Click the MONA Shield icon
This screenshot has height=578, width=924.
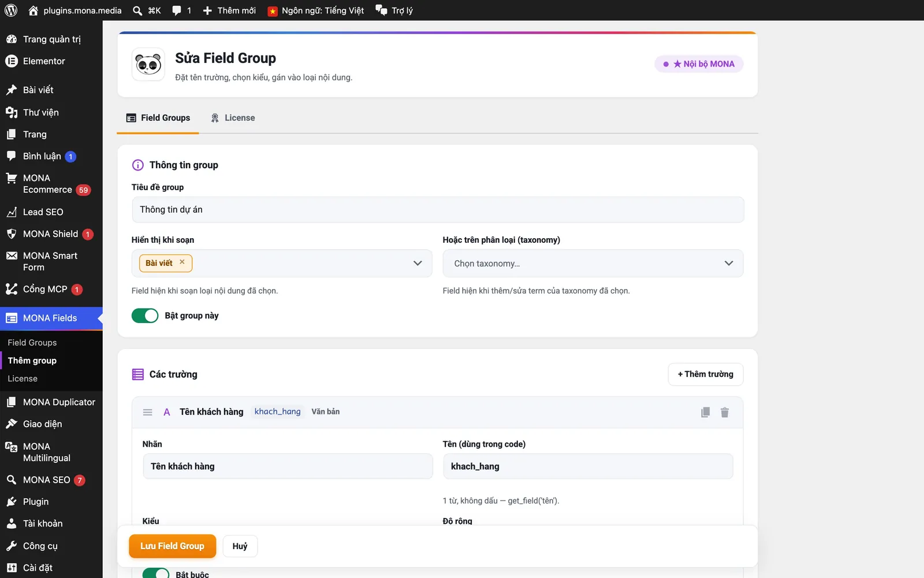click(x=12, y=234)
